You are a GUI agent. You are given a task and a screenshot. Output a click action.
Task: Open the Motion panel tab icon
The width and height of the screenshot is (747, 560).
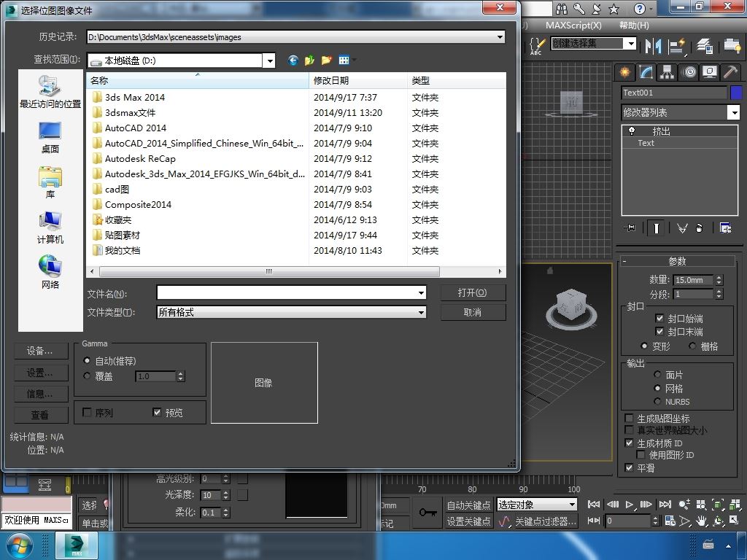tap(689, 72)
